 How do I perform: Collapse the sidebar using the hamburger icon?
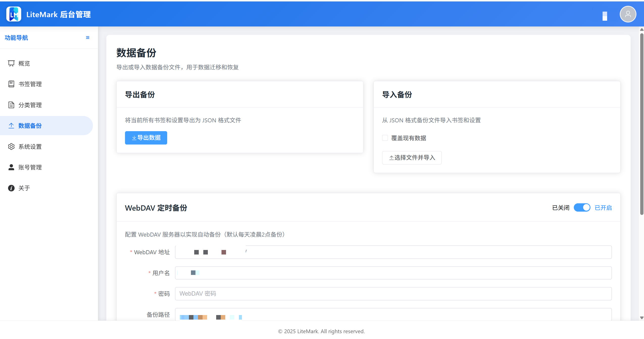tap(88, 38)
